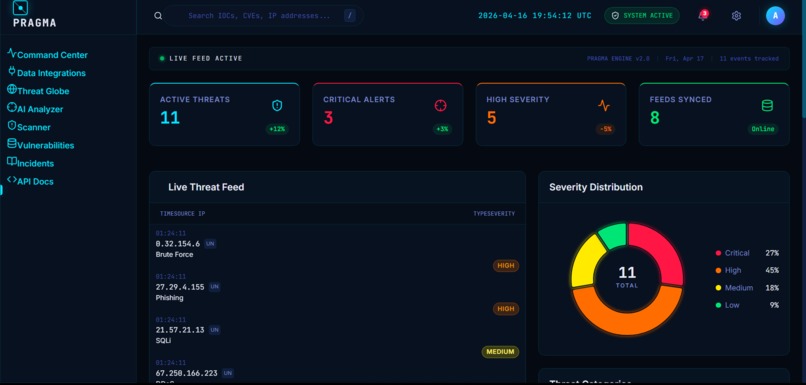Open Data Integrations page

[x=51, y=73]
